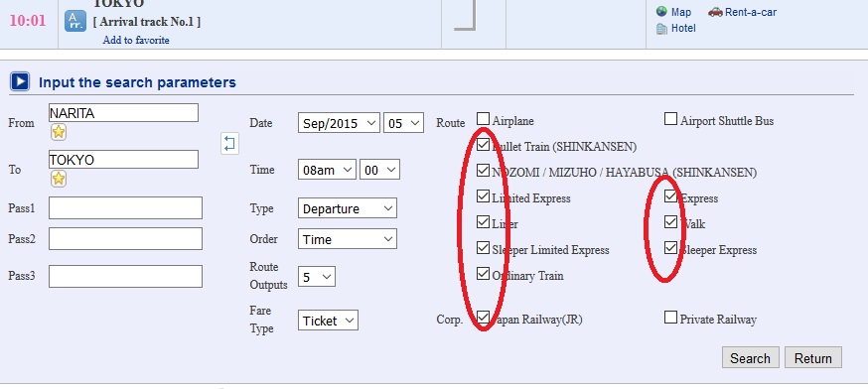This screenshot has width=868, height=389.
Task: Click the 10:01 arrival time text
Action: (28, 21)
